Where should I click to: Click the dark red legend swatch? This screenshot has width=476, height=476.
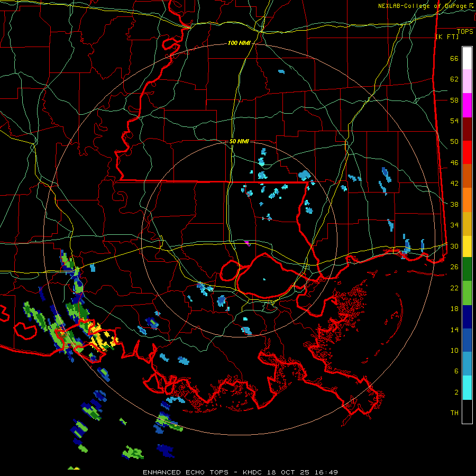click(467, 129)
